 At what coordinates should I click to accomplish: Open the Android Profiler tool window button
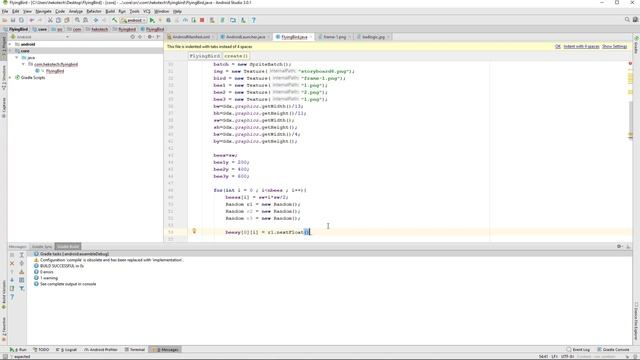pos(101,350)
